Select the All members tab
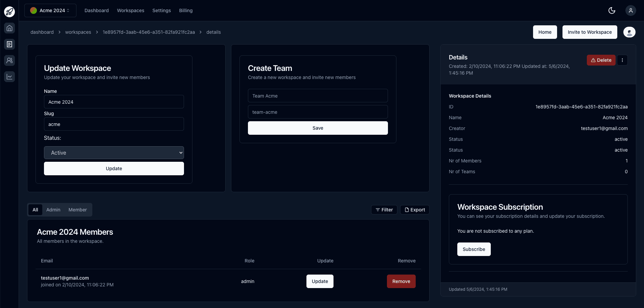Image resolution: width=644 pixels, height=308 pixels. 35,210
